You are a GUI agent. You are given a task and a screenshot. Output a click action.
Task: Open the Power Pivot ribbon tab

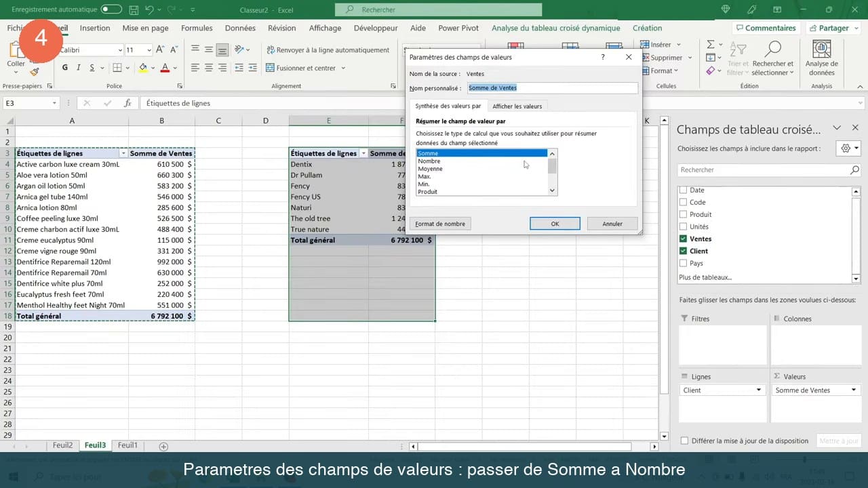[458, 28]
